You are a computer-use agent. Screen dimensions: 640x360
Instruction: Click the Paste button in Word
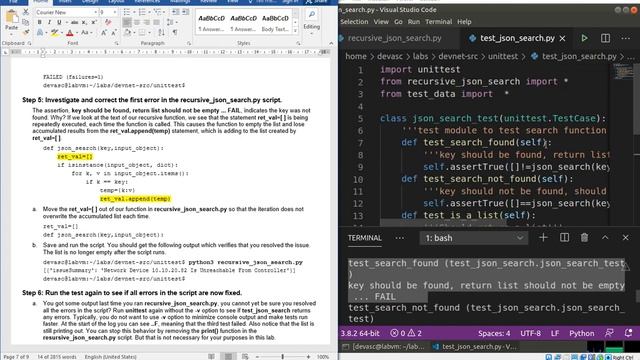point(11,20)
